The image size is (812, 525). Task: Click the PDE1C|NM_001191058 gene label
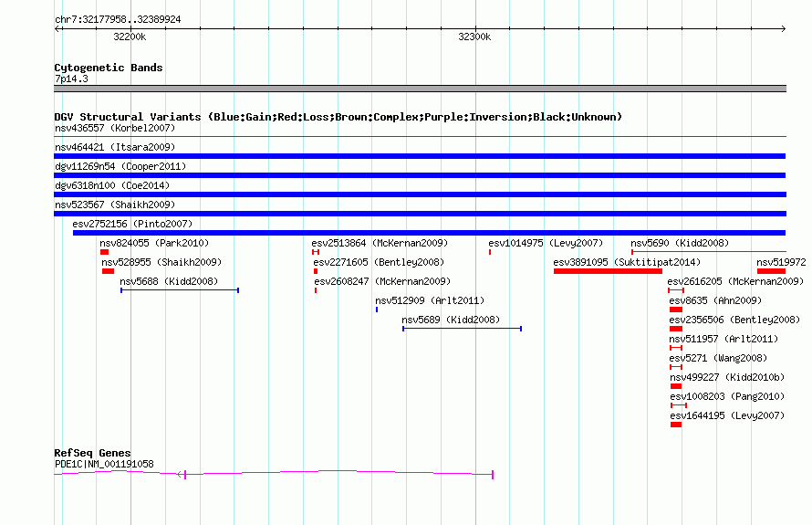point(104,464)
